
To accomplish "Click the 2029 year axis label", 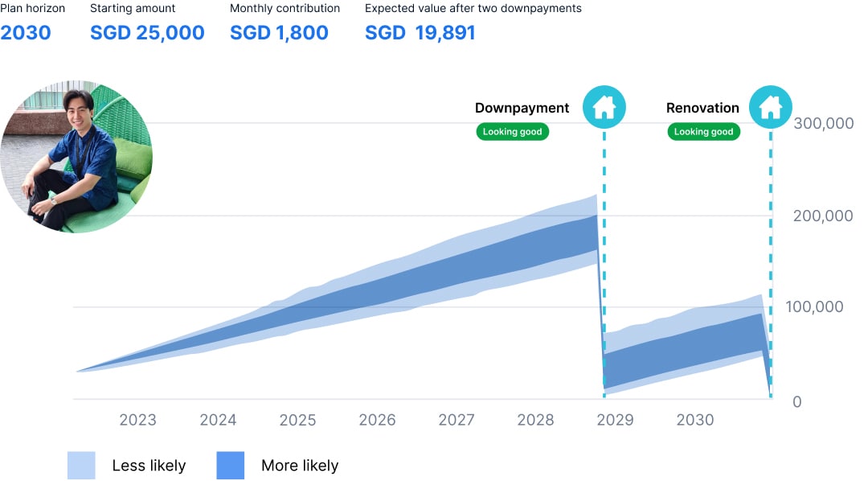I will [615, 420].
